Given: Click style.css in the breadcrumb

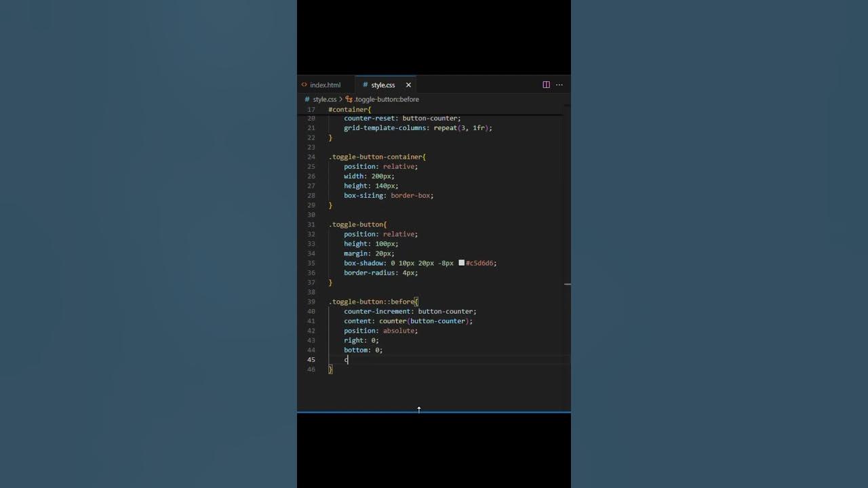Looking at the screenshot, I should tap(325, 99).
